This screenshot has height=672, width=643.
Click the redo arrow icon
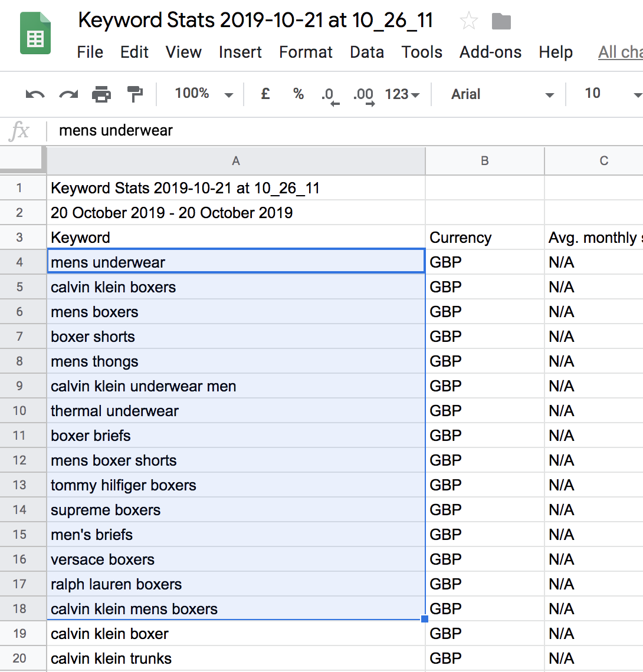click(68, 94)
